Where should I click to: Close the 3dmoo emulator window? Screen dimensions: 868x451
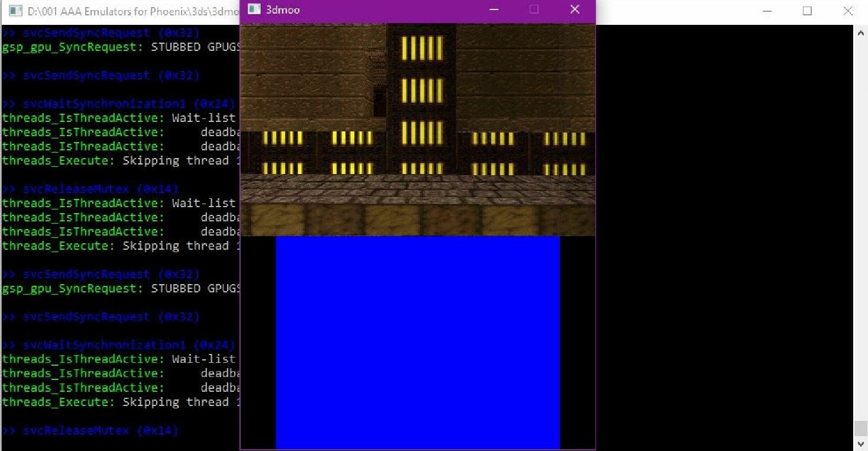point(575,9)
